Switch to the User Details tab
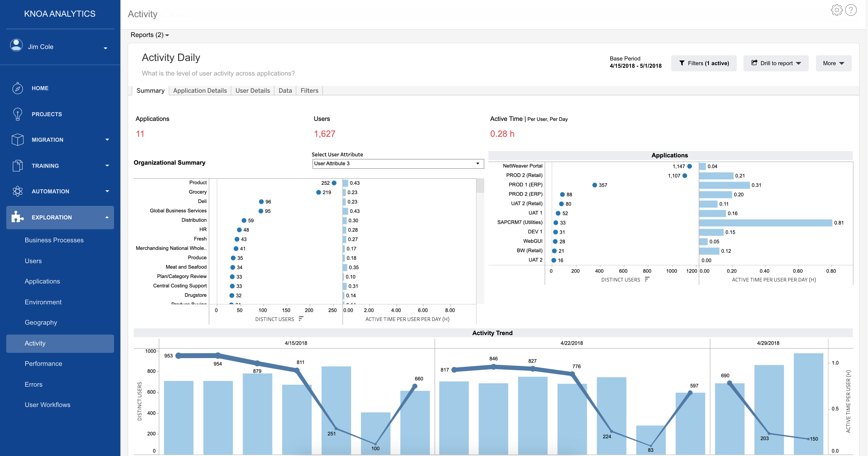Viewport: 868px width, 456px height. tap(252, 91)
